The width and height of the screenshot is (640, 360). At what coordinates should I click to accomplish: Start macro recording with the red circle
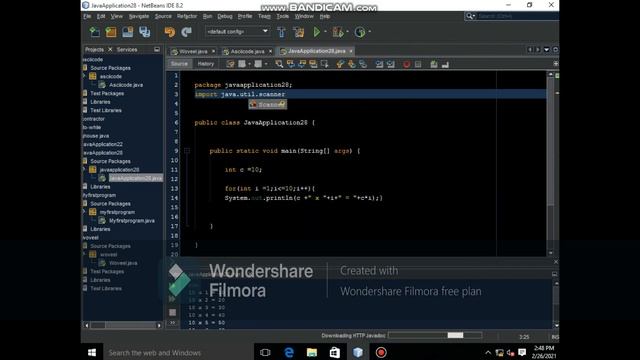[x=407, y=64]
